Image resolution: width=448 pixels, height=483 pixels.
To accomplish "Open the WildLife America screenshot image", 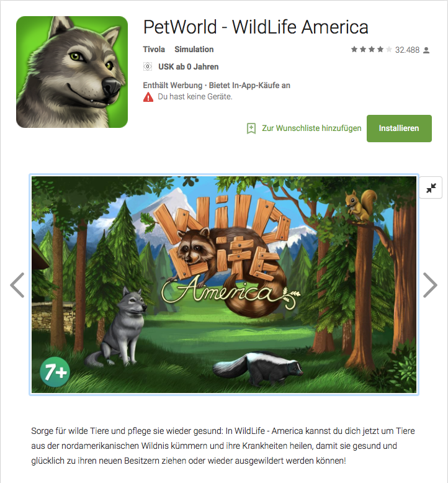I will [224, 284].
